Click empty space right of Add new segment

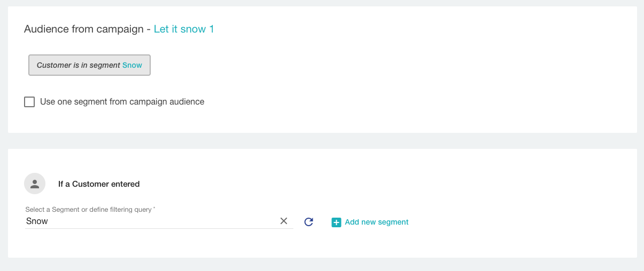click(508, 222)
